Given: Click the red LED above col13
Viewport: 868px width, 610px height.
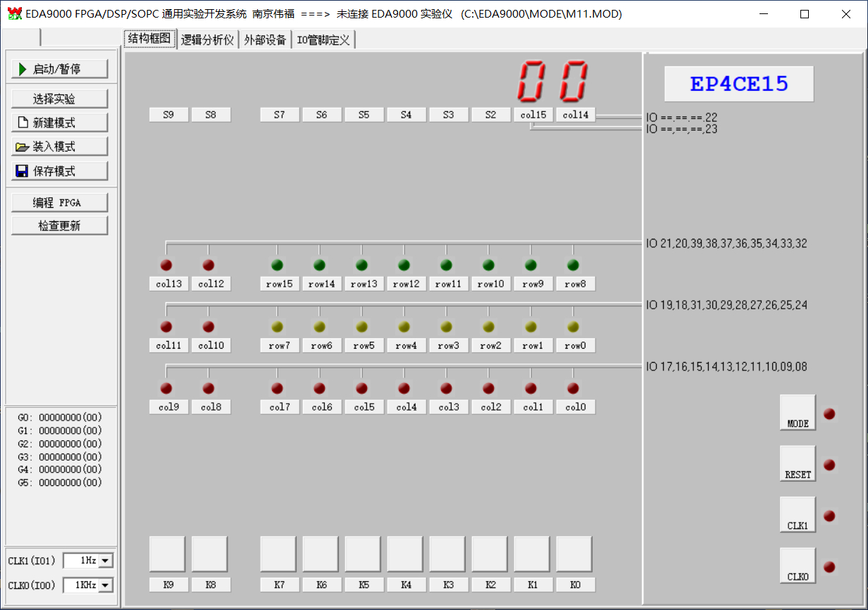Looking at the screenshot, I should 166,266.
